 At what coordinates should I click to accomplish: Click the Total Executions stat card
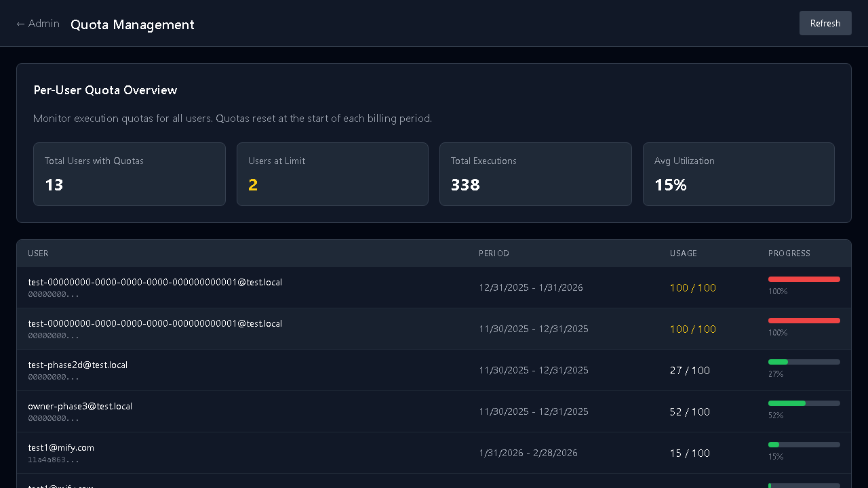coord(535,174)
